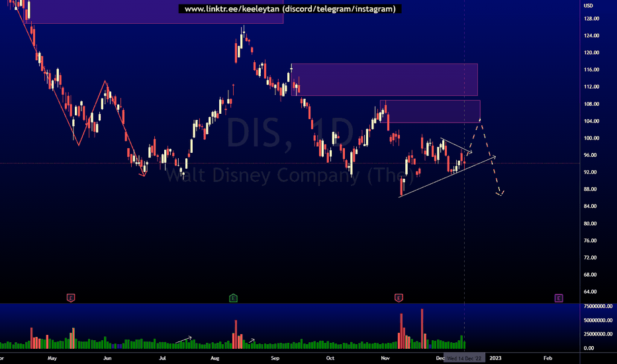Click the May label on time axis
Screen dimensions: 617x364
(52, 358)
